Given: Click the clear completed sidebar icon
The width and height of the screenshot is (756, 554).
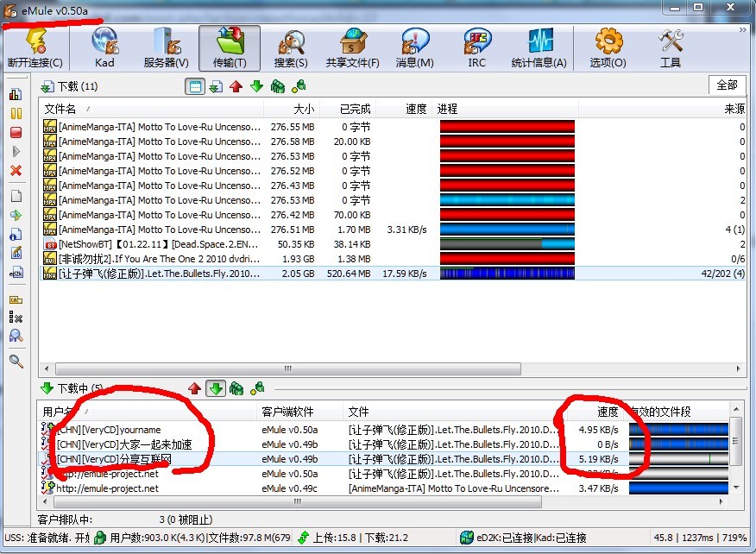Looking at the screenshot, I should (16, 318).
